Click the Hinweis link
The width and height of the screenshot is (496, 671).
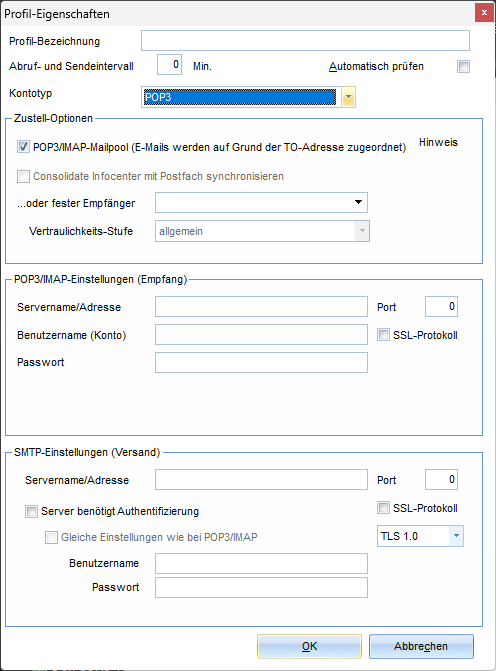pos(438,142)
